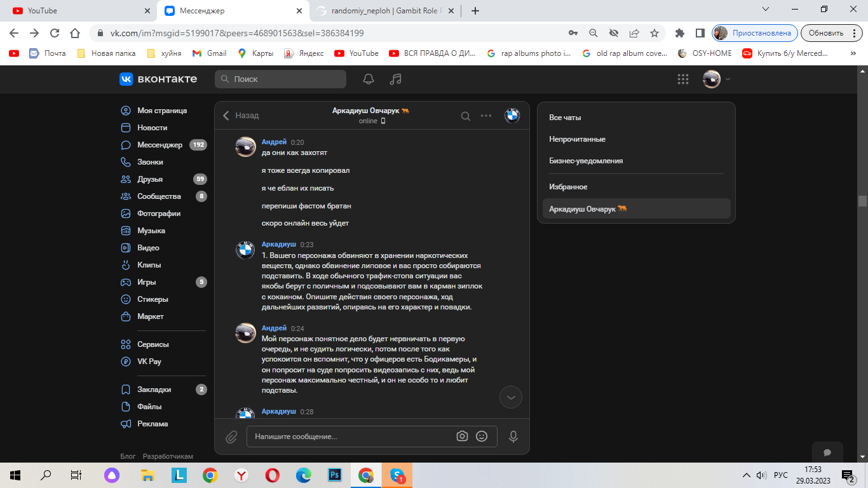Open the VK music player icon
868x488 pixels.
point(396,79)
